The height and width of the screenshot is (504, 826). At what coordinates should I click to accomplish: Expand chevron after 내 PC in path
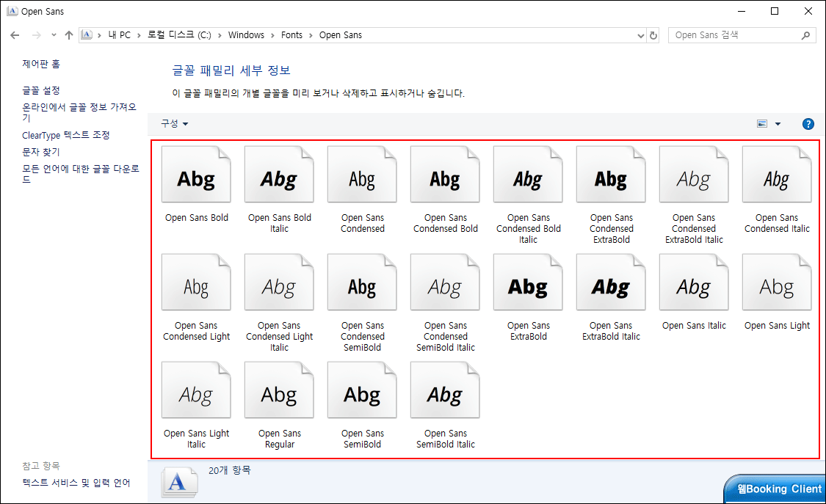click(x=139, y=35)
